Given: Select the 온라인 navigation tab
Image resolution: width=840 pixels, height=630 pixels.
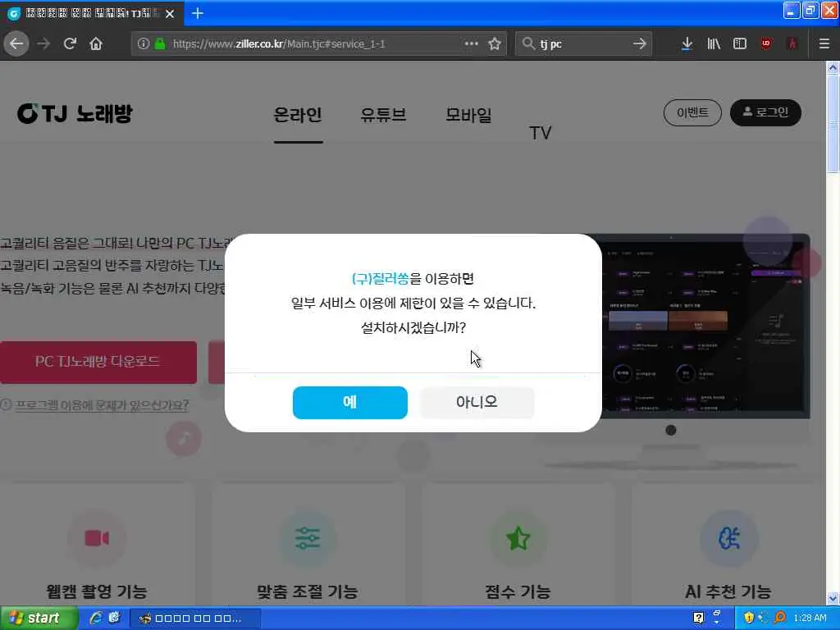Looking at the screenshot, I should (x=298, y=115).
